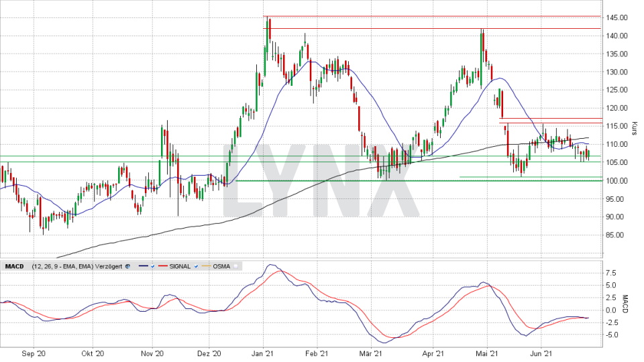Enable the OSMA checkbox

[x=236, y=266]
